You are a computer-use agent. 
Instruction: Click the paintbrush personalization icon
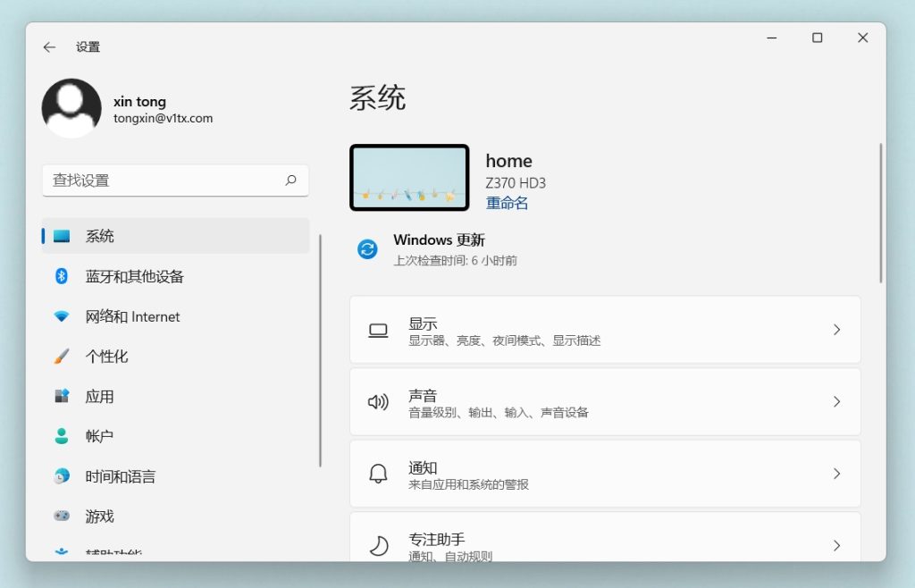pos(62,356)
